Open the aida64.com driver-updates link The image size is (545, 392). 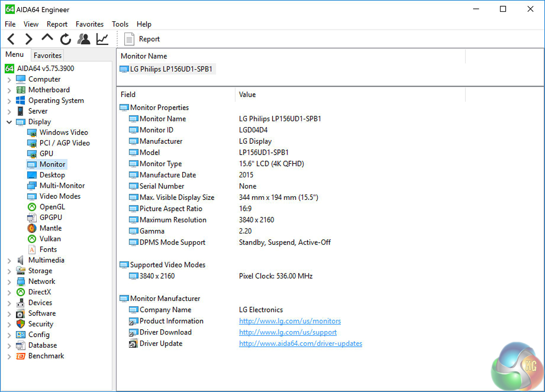(300, 344)
